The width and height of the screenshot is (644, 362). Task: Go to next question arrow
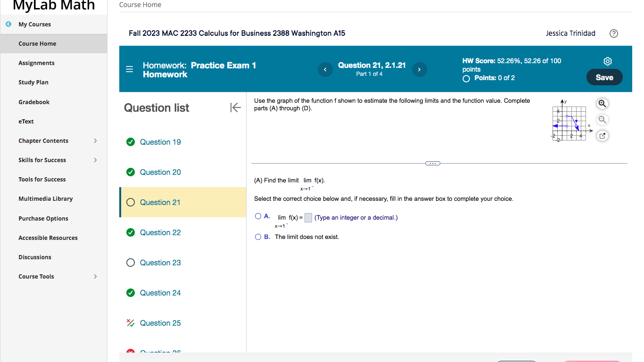pyautogui.click(x=419, y=70)
